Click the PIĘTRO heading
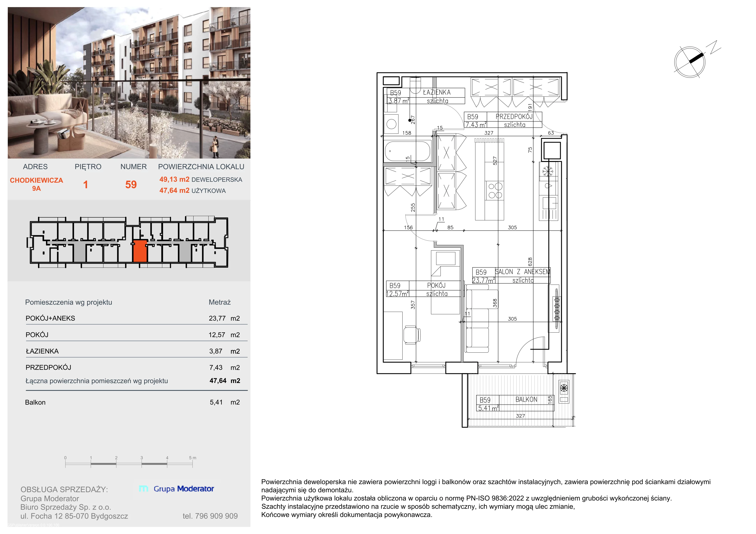Viewport: 756px width, 534px height. 88,167
